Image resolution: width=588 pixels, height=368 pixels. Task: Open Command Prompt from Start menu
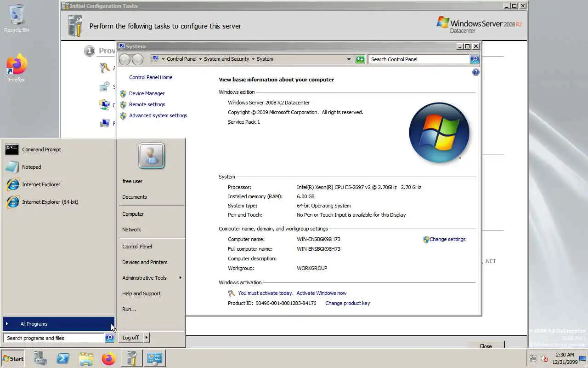tap(58, 149)
